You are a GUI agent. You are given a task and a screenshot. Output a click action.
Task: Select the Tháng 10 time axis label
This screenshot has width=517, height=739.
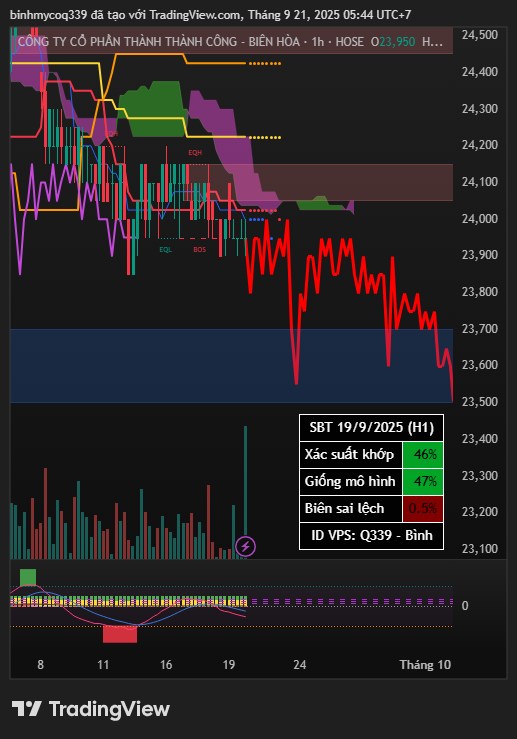[425, 665]
